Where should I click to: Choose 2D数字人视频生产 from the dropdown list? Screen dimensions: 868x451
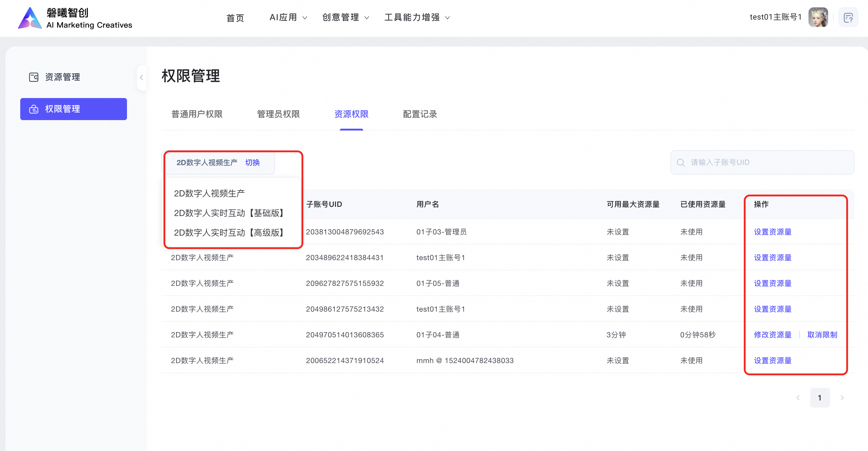209,193
